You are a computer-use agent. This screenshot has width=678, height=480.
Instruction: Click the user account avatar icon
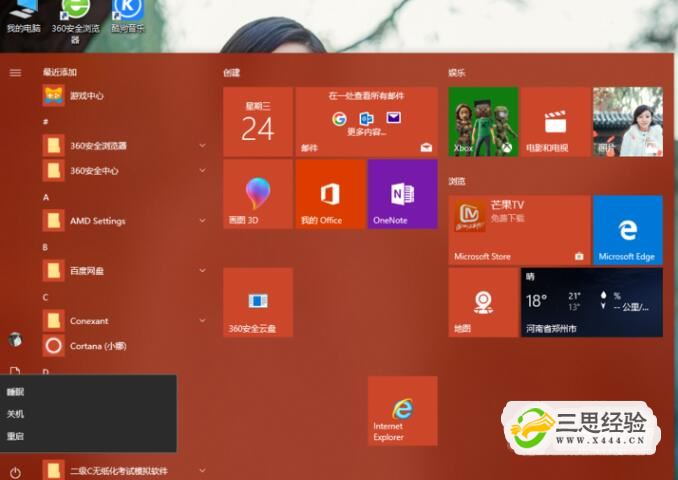(x=15, y=340)
